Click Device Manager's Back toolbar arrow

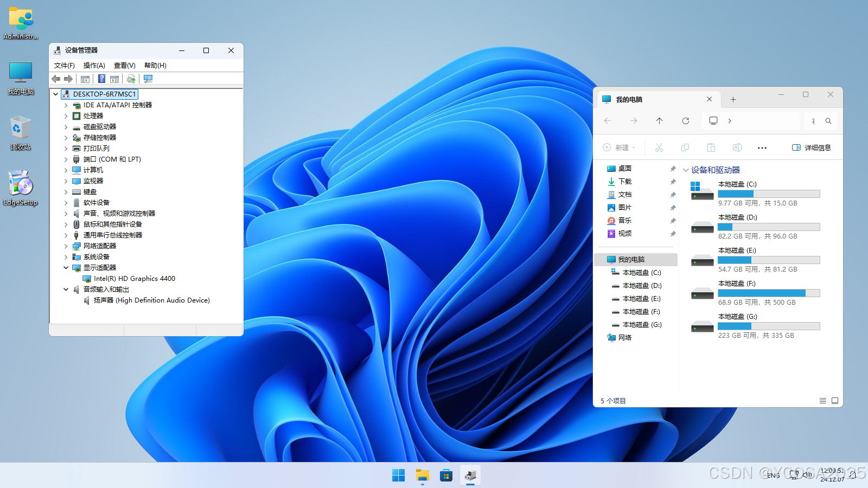coord(56,79)
